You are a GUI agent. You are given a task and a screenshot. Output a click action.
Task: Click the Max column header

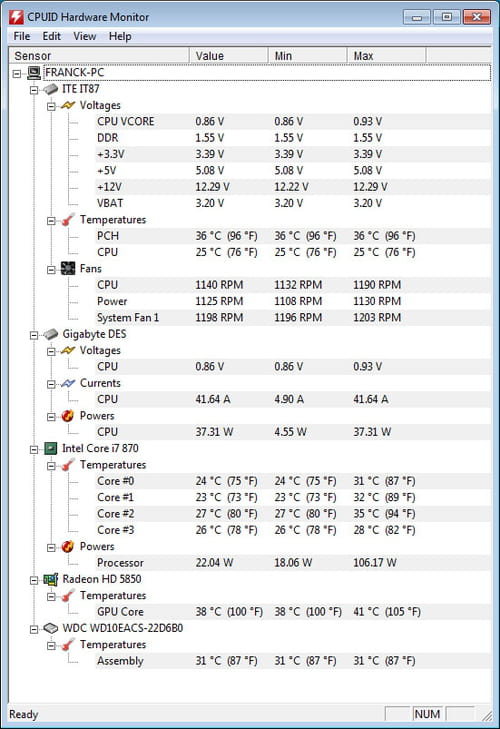point(386,56)
